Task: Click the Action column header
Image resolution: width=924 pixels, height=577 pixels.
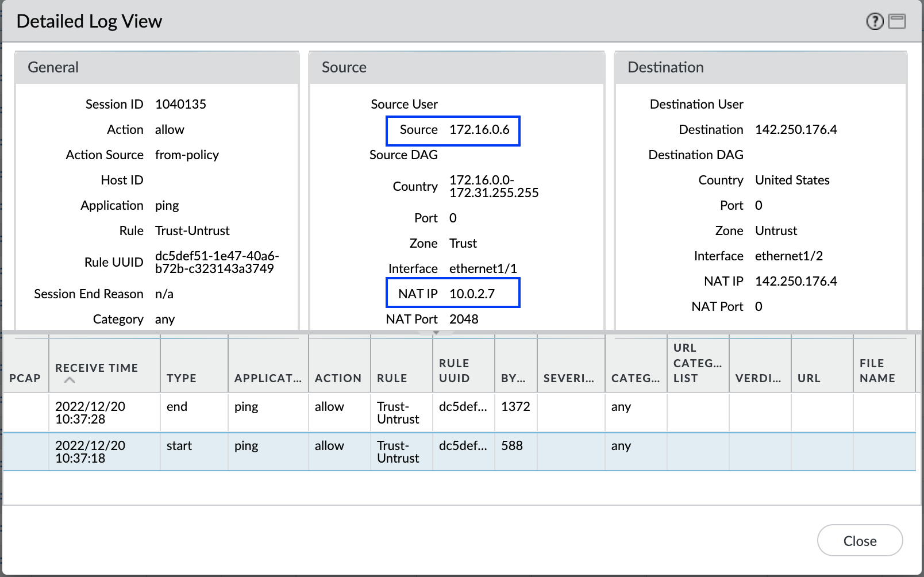Action: click(x=338, y=378)
